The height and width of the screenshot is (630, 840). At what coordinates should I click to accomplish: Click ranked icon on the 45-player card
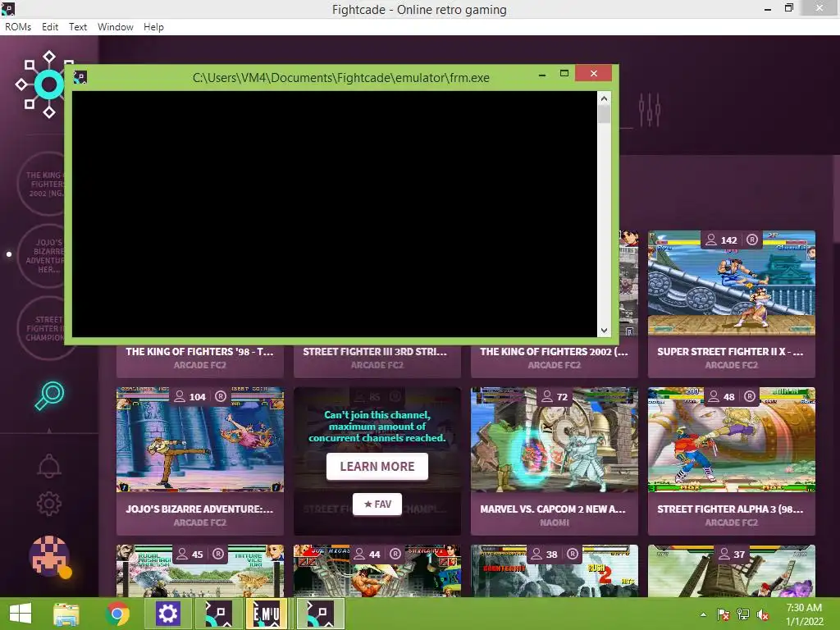(217, 554)
